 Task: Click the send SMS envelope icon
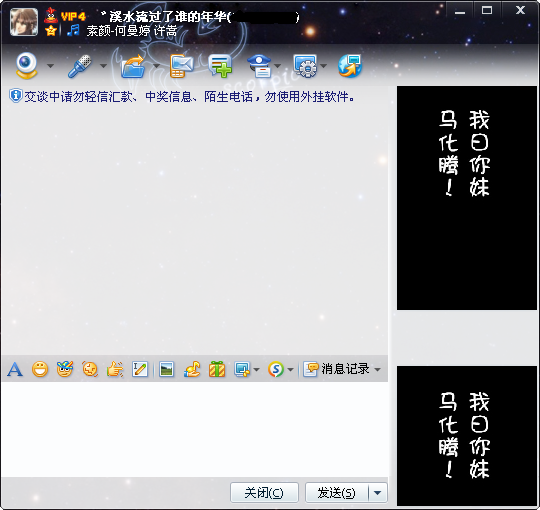(181, 66)
